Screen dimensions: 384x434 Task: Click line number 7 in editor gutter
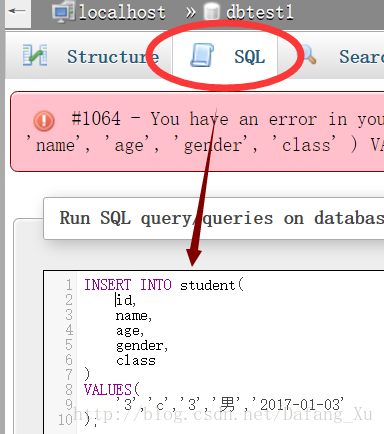tap(69, 375)
